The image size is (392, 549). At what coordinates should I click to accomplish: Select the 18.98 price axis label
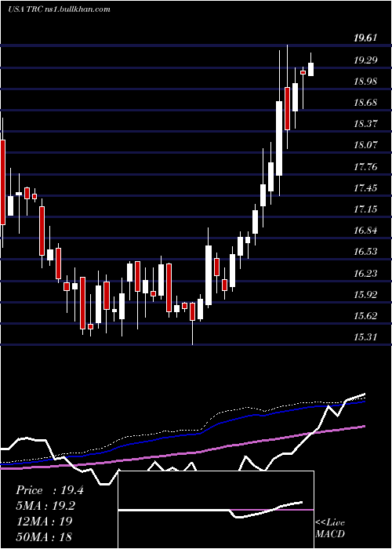[365, 82]
